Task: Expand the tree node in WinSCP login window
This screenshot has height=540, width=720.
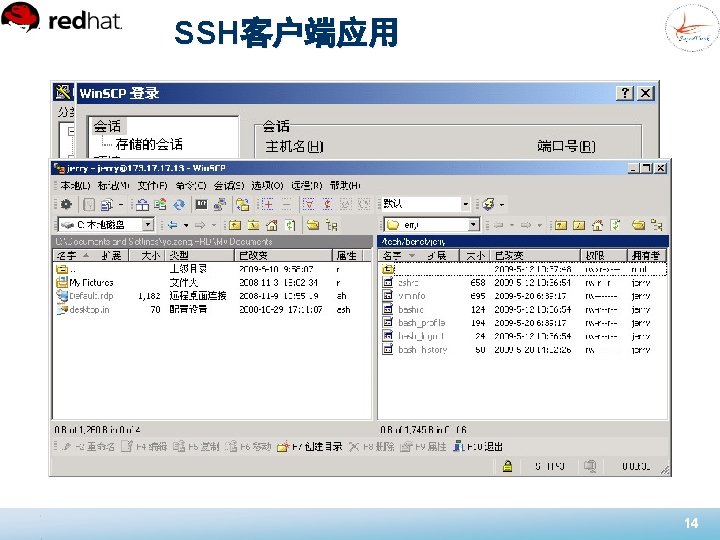Action: (71, 131)
